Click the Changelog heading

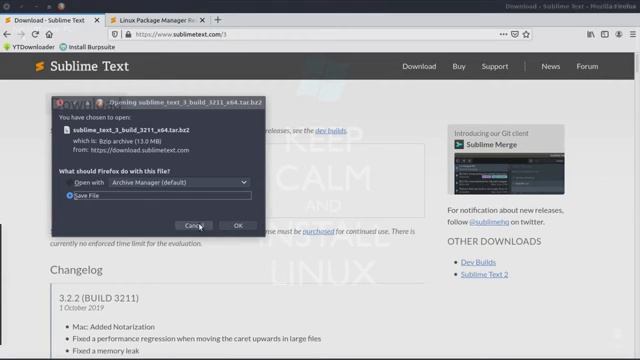pos(76,270)
